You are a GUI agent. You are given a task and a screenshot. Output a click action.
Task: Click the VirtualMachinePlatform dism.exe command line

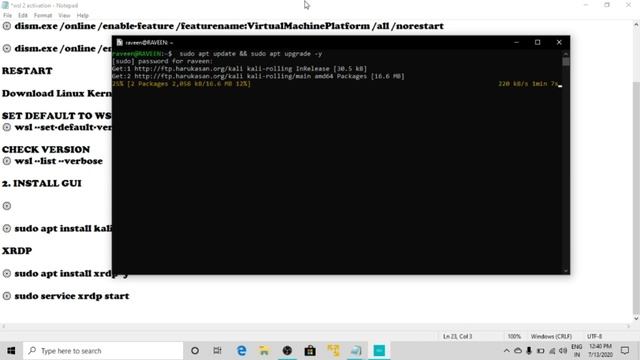pos(229,26)
